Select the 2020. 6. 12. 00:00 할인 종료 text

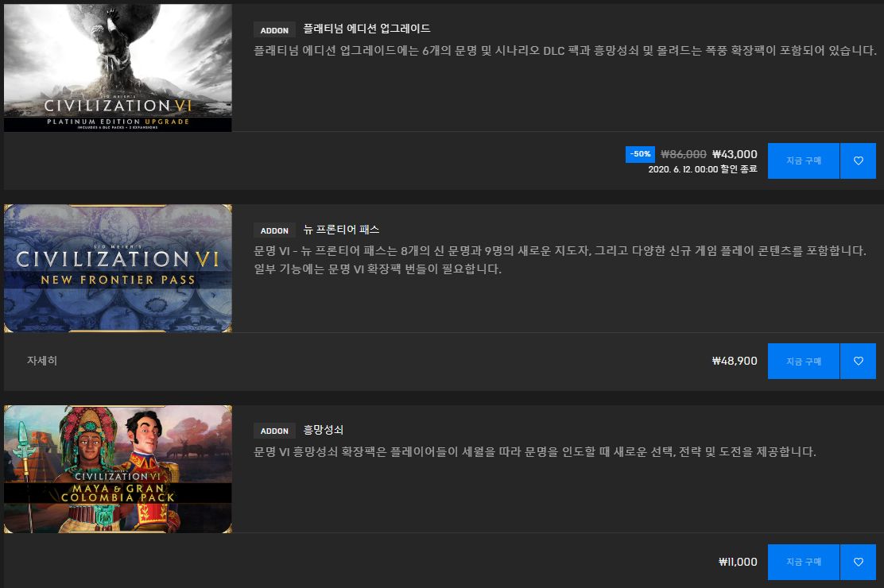click(703, 169)
